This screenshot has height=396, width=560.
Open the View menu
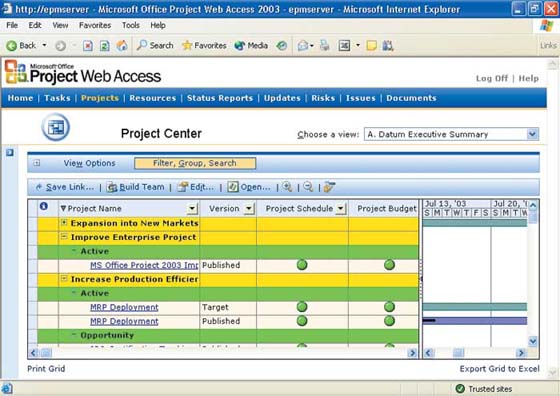click(x=60, y=25)
